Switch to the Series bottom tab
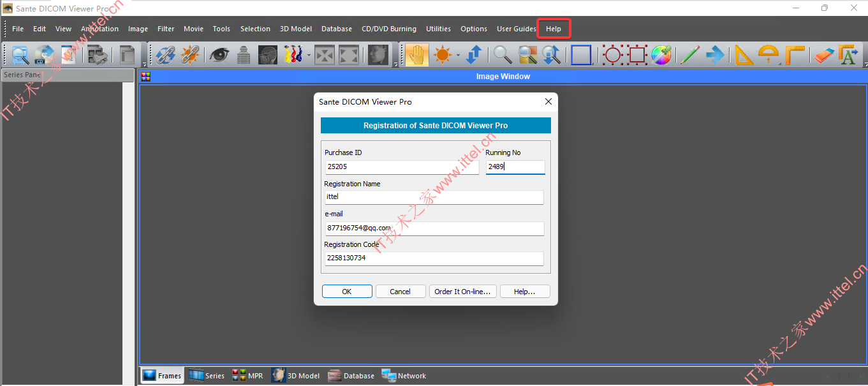The width and height of the screenshot is (868, 386). click(207, 376)
